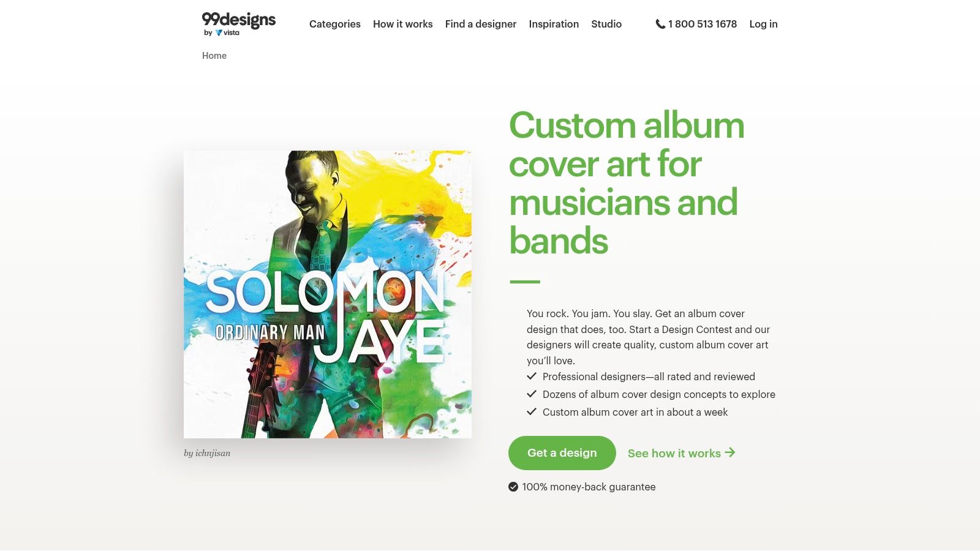Click checkmark beside Professional designers bullet
This screenshot has width=980, height=551.
point(532,376)
